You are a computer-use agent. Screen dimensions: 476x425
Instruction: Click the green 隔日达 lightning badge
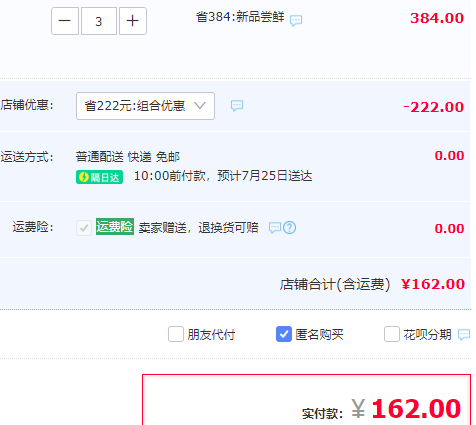point(99,177)
